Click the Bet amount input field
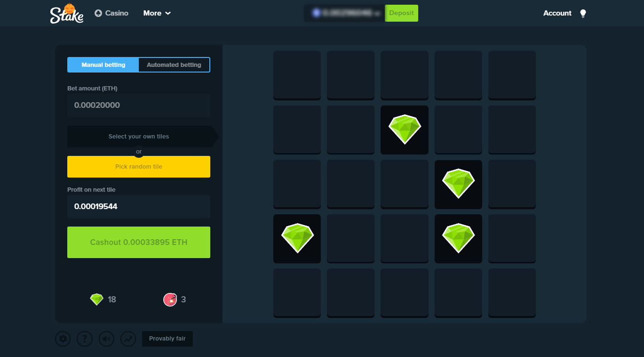644x357 pixels. point(139,105)
